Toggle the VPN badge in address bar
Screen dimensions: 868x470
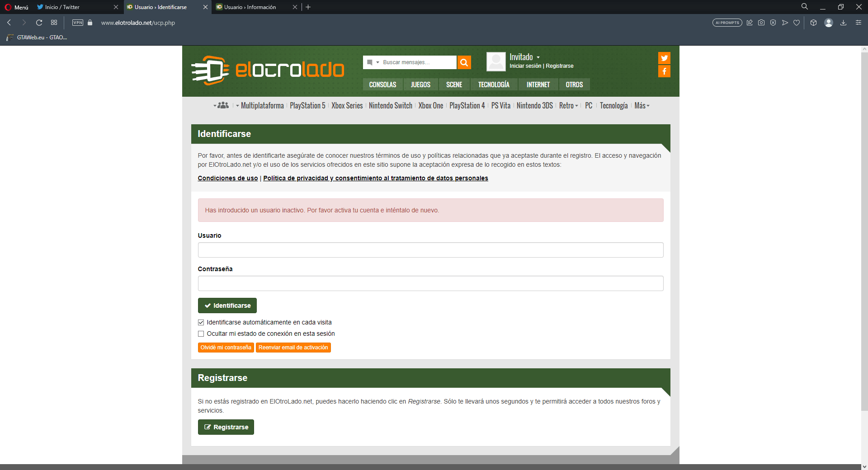[x=78, y=23]
